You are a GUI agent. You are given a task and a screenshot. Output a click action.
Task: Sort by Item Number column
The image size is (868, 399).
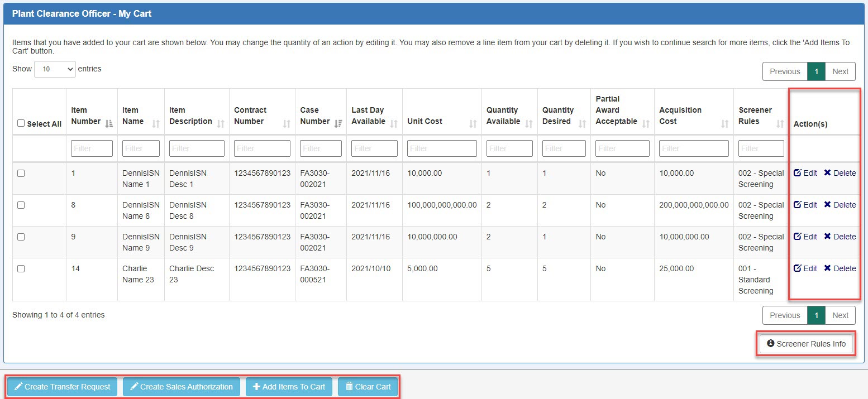[109, 123]
